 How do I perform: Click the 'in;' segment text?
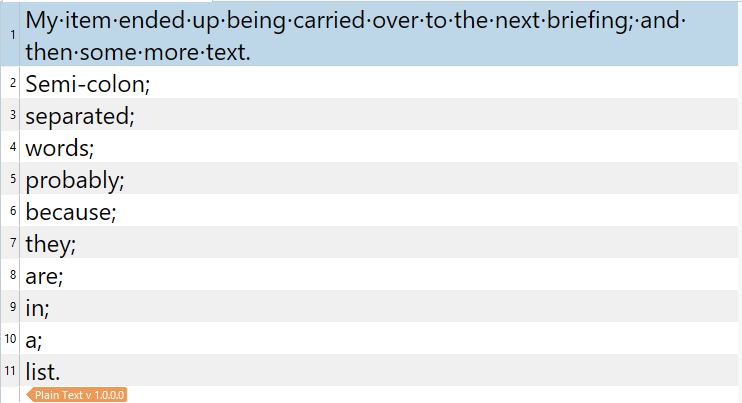37,308
